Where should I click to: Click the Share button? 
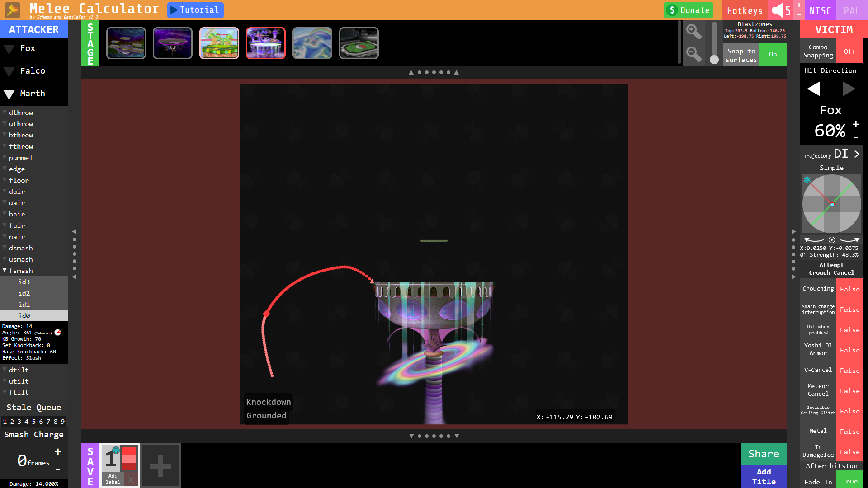[764, 454]
